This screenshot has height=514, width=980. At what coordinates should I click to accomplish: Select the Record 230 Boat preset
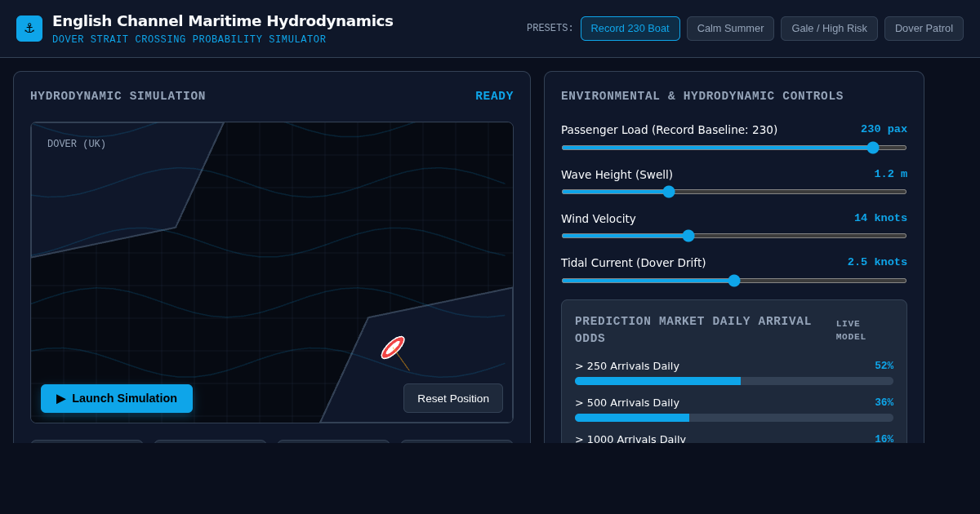coord(630,29)
